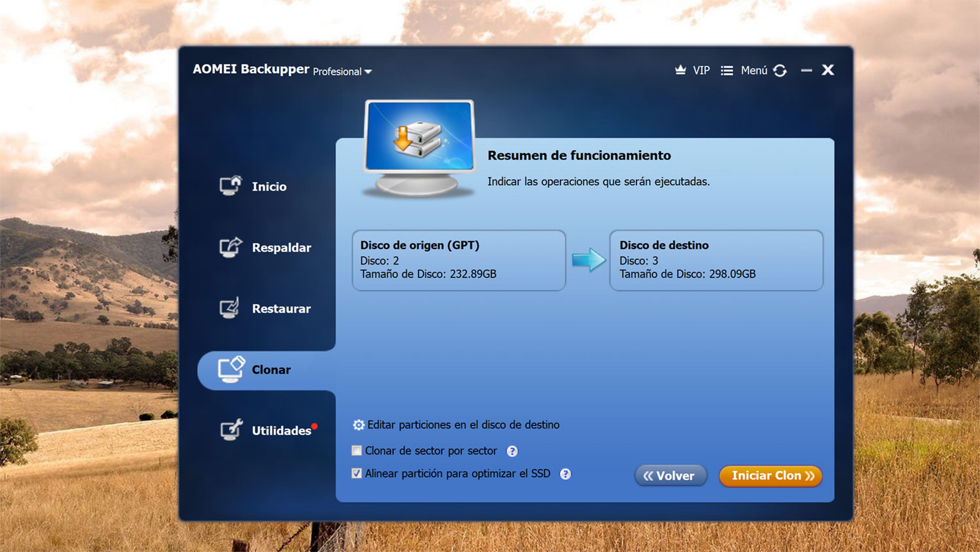Screen dimensions: 980x552
Task: Click Editar particiones en el disco de destino
Action: coord(463,425)
